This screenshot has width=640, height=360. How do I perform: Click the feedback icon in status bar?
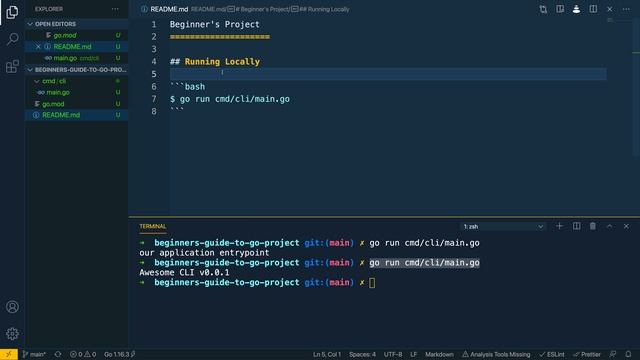613,354
